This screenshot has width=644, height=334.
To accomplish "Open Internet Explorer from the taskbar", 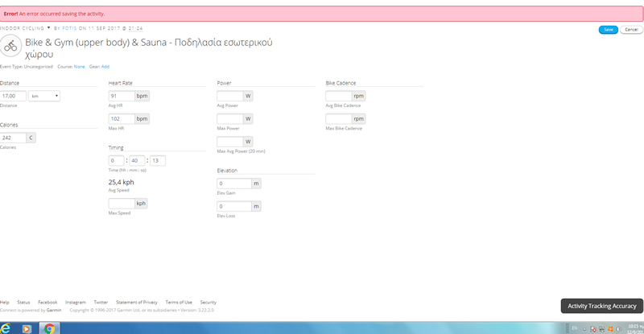I will [x=6, y=328].
